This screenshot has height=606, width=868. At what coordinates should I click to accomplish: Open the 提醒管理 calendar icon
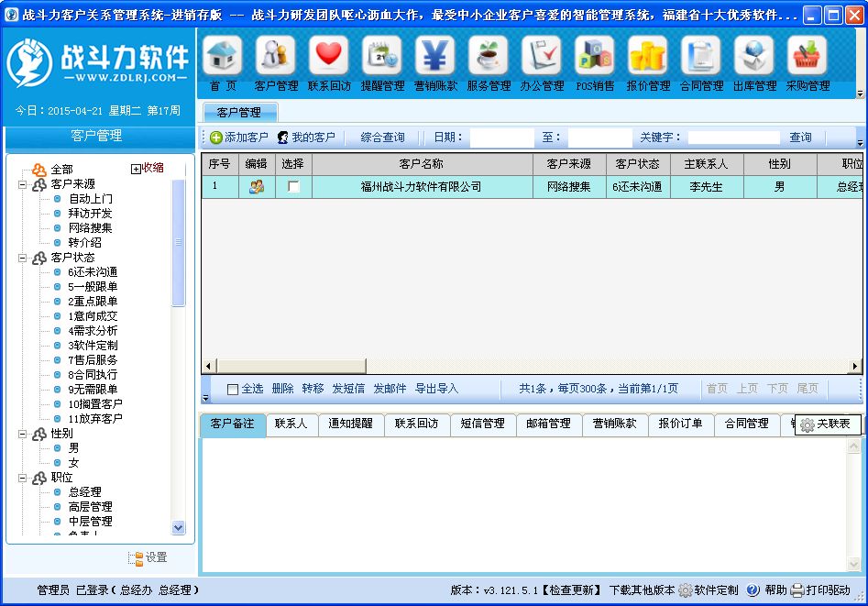tap(382, 55)
